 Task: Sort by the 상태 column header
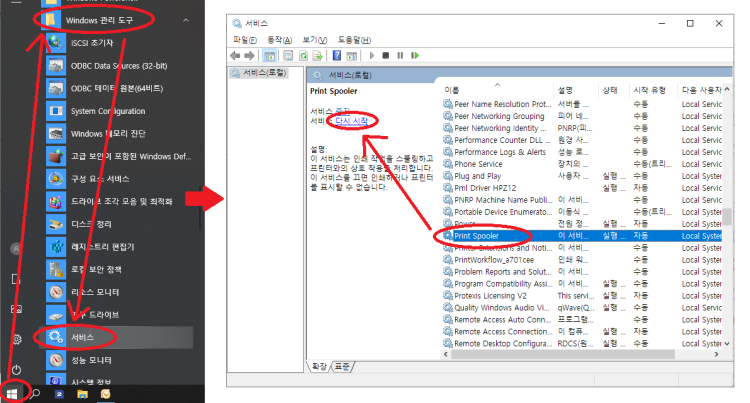coord(614,90)
